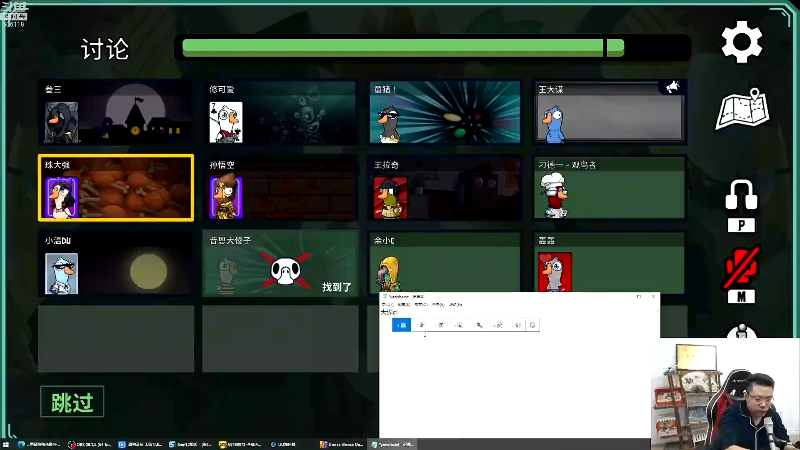Maximize the Notepad window
This screenshot has width=800, height=450.
[x=639, y=296]
